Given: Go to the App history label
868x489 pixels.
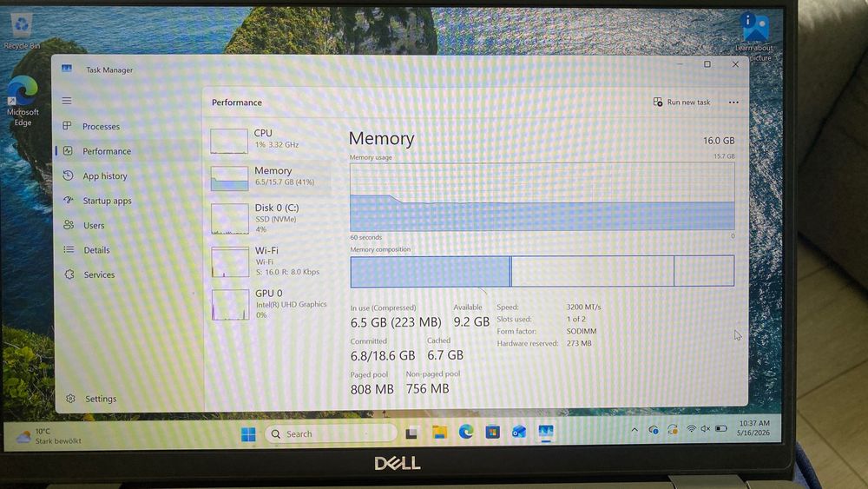Looking at the screenshot, I should (x=105, y=175).
